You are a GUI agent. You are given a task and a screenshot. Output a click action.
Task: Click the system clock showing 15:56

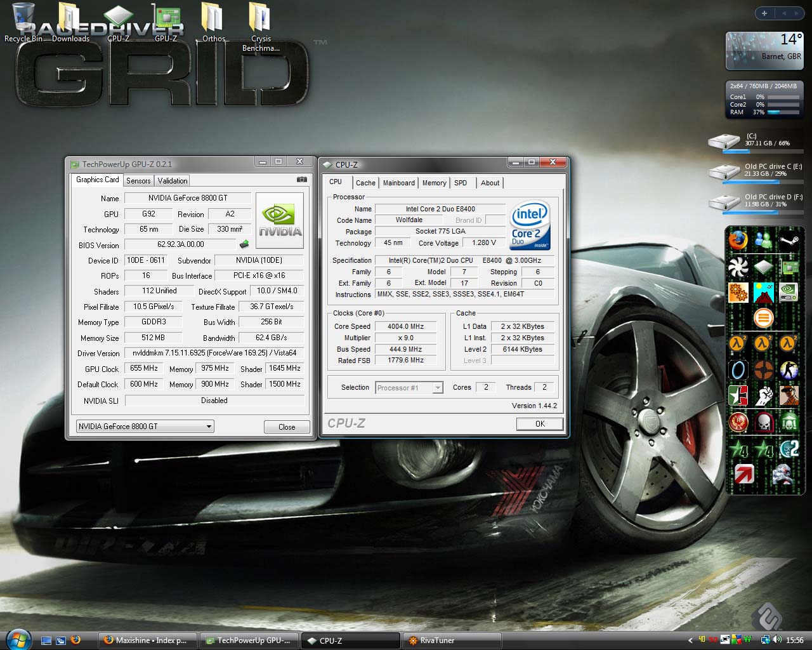point(795,640)
